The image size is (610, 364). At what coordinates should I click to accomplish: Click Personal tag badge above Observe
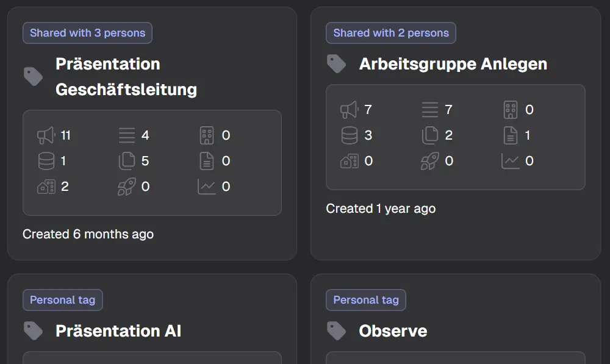point(366,300)
